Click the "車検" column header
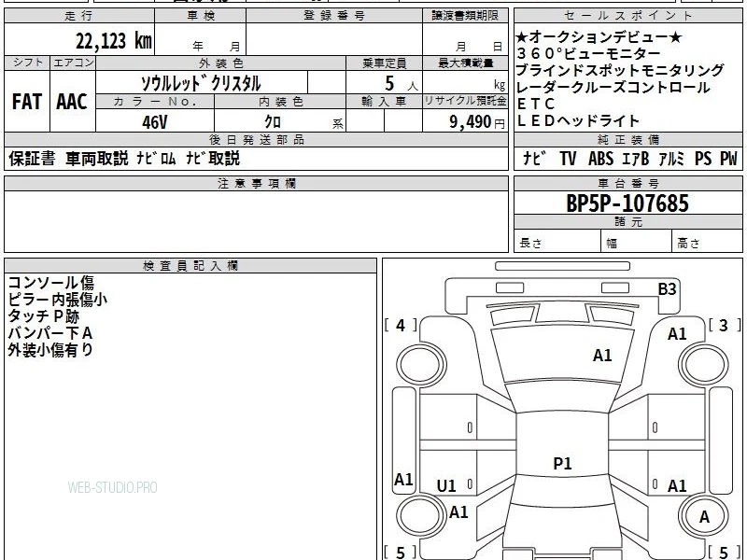Image resolution: width=747 pixels, height=560 pixels. 201,16
